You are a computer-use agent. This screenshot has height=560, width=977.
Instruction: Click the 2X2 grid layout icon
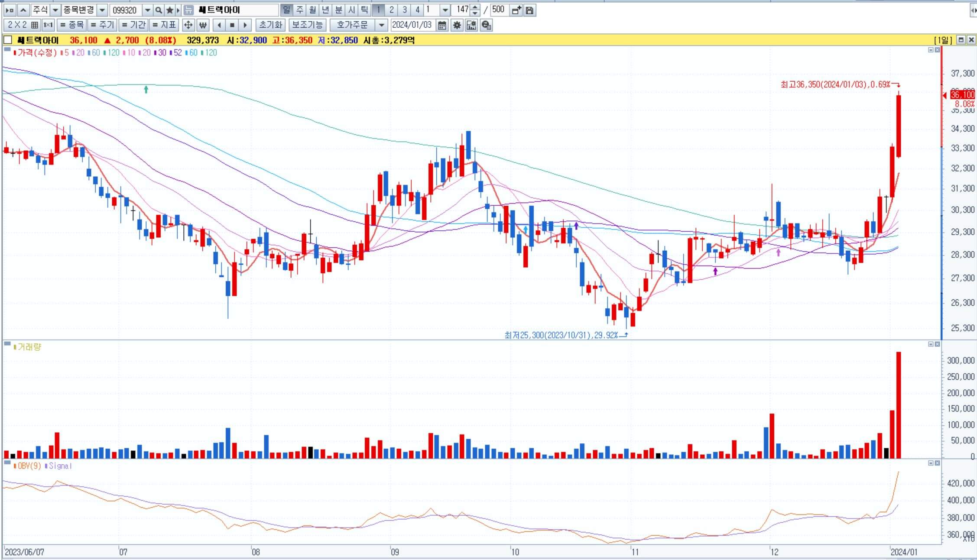(x=23, y=25)
